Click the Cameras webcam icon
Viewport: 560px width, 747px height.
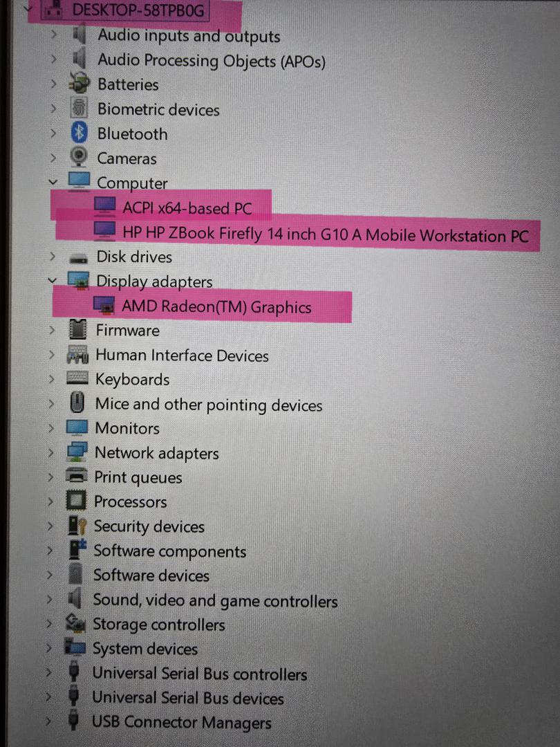coord(79,157)
